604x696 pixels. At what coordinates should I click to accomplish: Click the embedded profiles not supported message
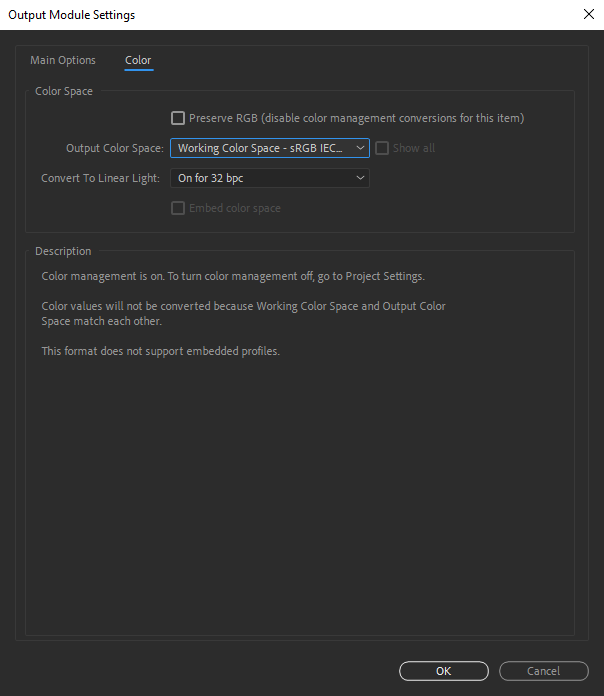(160, 351)
